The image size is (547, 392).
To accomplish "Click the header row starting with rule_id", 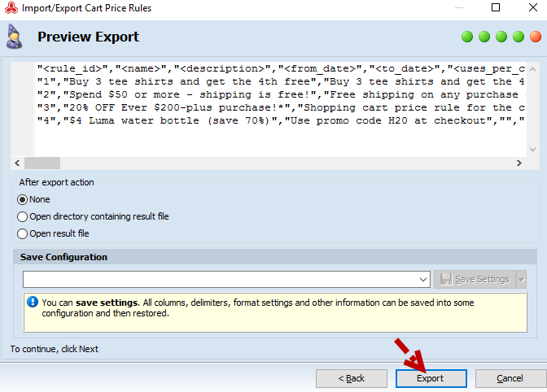I will click(281, 68).
